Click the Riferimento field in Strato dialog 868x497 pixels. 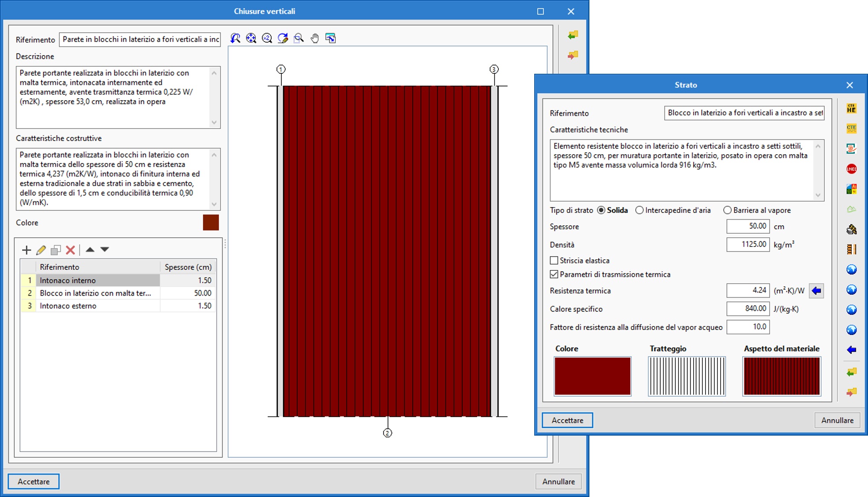(744, 113)
